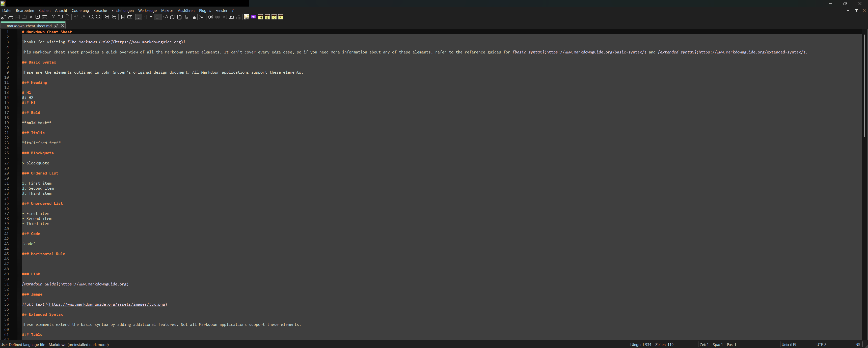This screenshot has height=348, width=868.
Task: Print the current document
Action: click(x=44, y=17)
